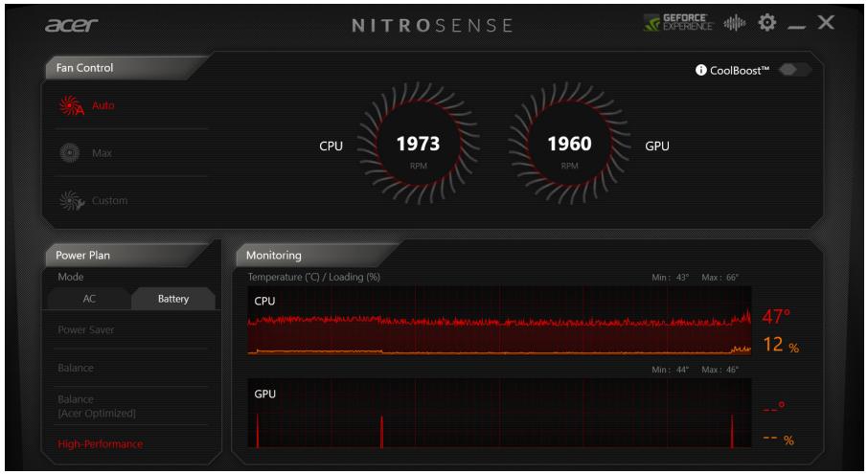Select the Max fan mode icon
Image resolution: width=868 pixels, height=474 pixels.
click(x=70, y=152)
